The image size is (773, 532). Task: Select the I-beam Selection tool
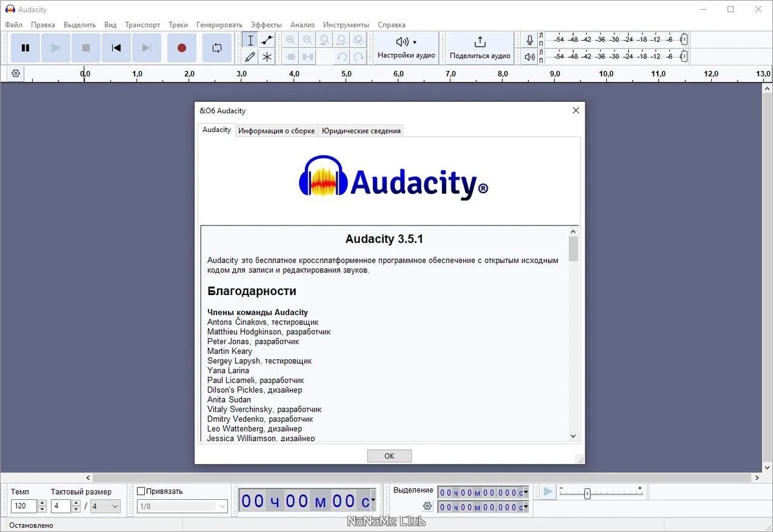pyautogui.click(x=251, y=40)
